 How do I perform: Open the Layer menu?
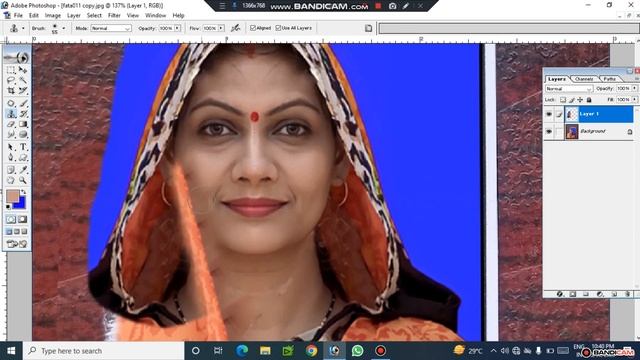pos(74,16)
